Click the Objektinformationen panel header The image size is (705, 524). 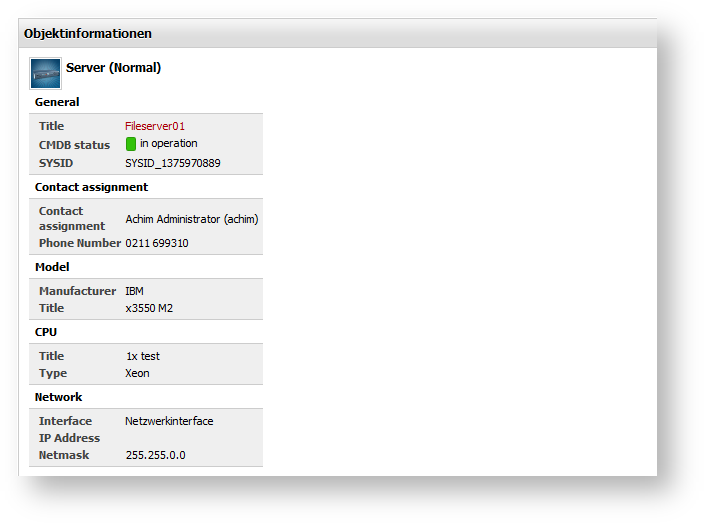(x=88, y=33)
